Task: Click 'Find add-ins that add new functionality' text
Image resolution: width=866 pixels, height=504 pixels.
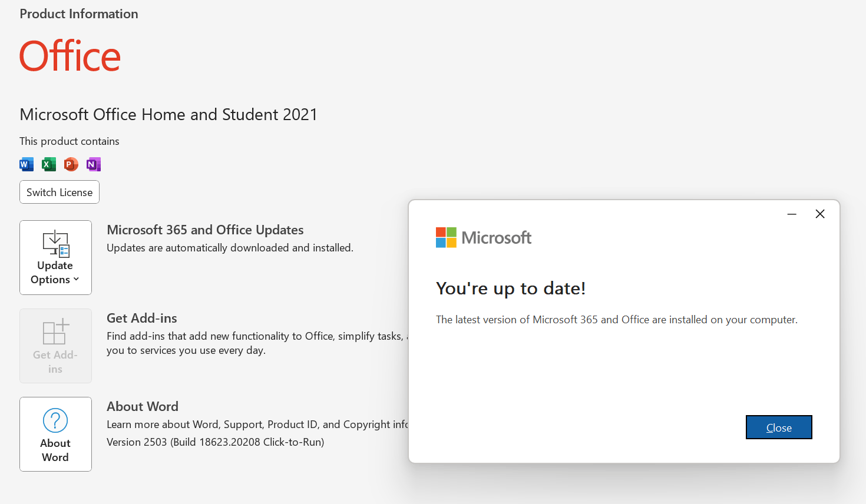Action: 257,343
